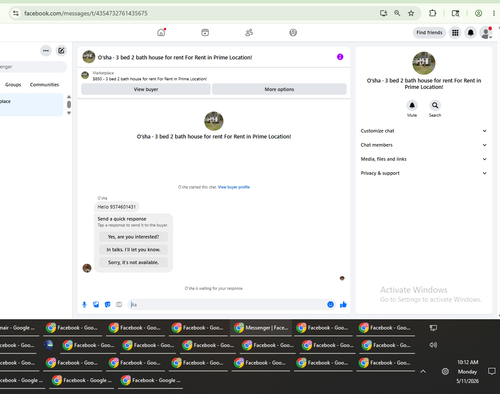This screenshot has height=394, width=500.
Task: Select the Marketplace conversation row in the chat list
Action: click(31, 105)
